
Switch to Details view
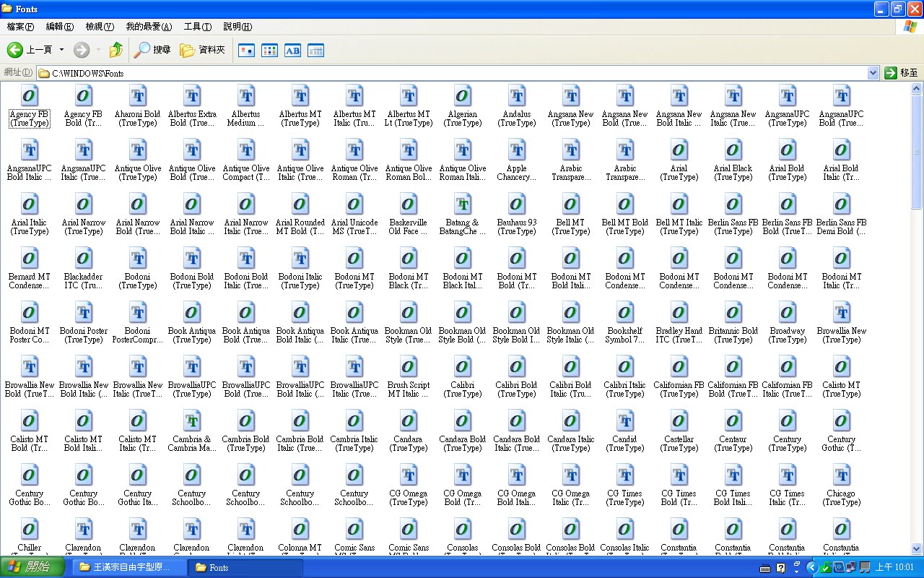[x=315, y=50]
